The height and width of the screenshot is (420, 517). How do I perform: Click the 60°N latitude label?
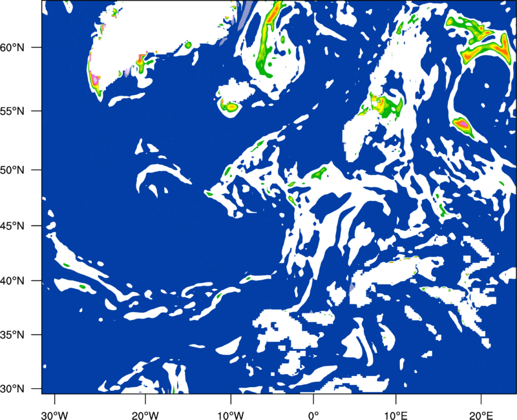coord(12,47)
